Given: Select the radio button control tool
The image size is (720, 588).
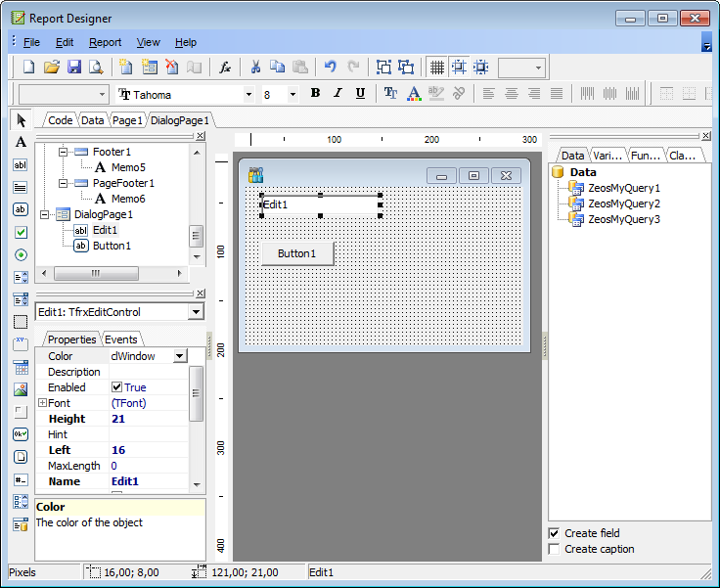Looking at the screenshot, I should pyautogui.click(x=21, y=254).
